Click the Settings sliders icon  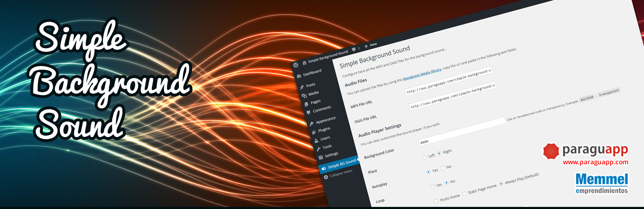321,158
